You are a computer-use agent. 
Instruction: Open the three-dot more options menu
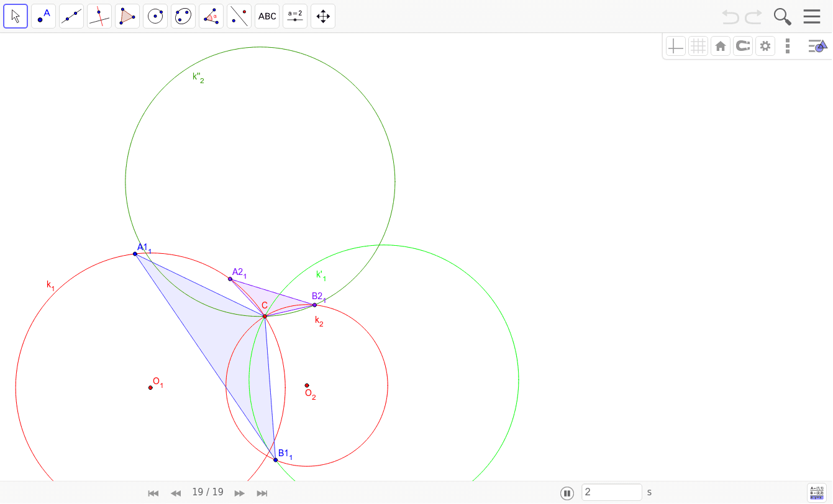(788, 46)
